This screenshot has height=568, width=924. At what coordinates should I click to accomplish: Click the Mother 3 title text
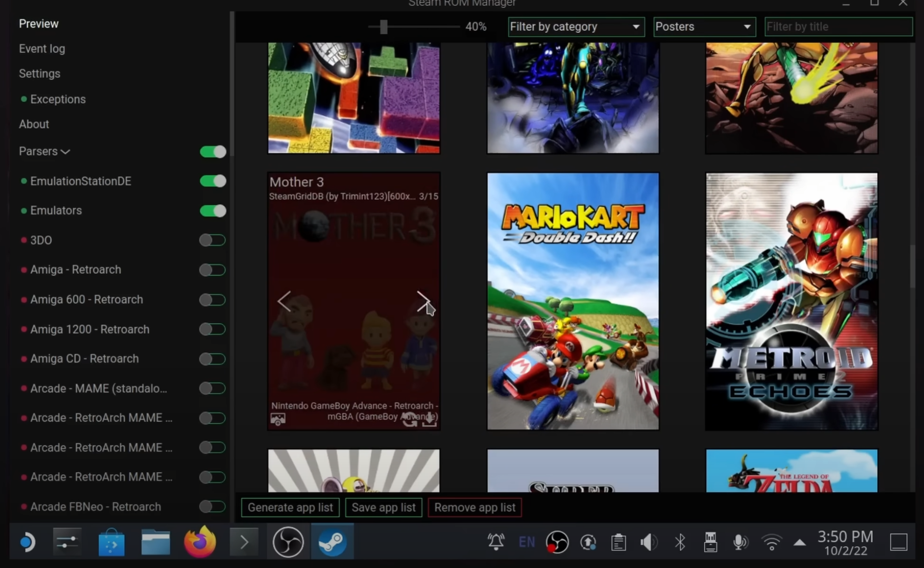tap(296, 182)
